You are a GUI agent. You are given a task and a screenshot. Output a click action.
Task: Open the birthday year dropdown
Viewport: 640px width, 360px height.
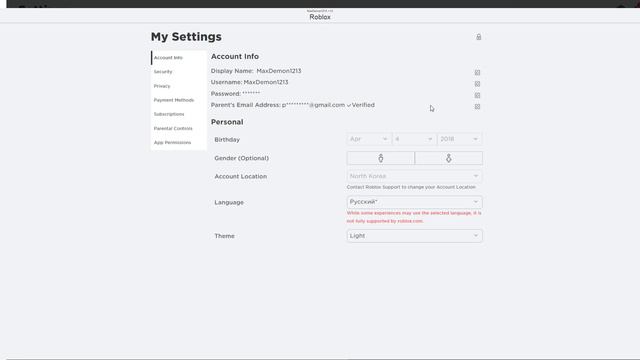[460, 139]
